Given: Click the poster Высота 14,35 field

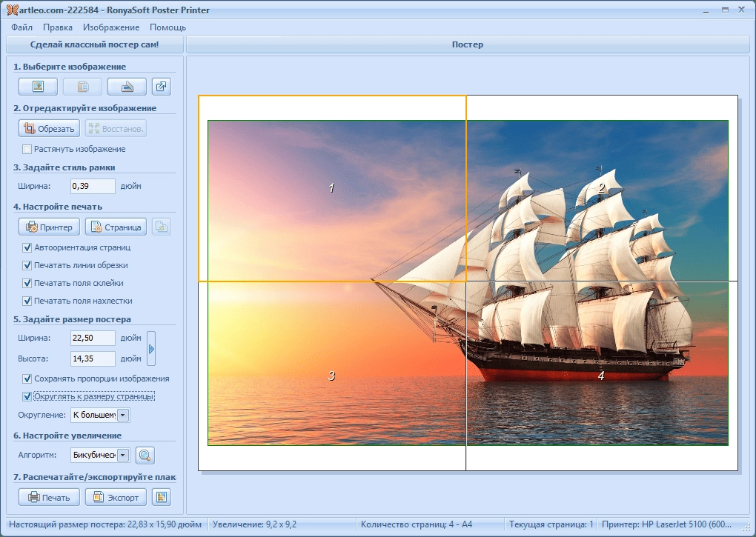Looking at the screenshot, I should click(x=93, y=358).
